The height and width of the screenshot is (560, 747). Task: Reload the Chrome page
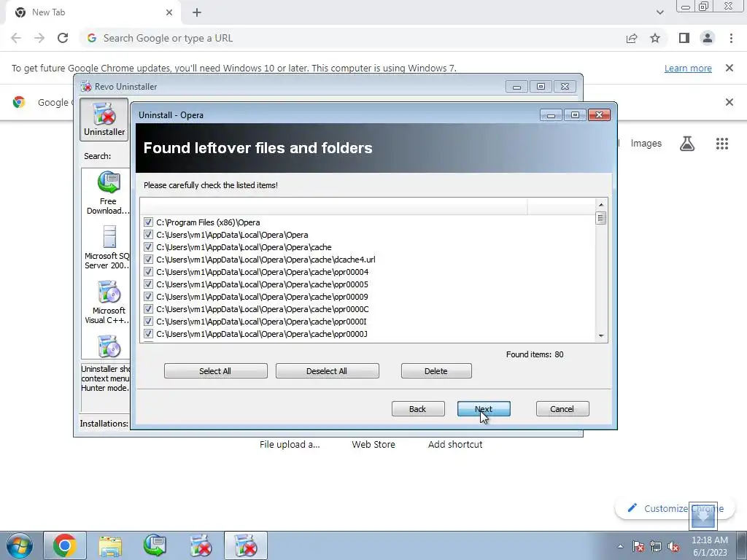63,38
